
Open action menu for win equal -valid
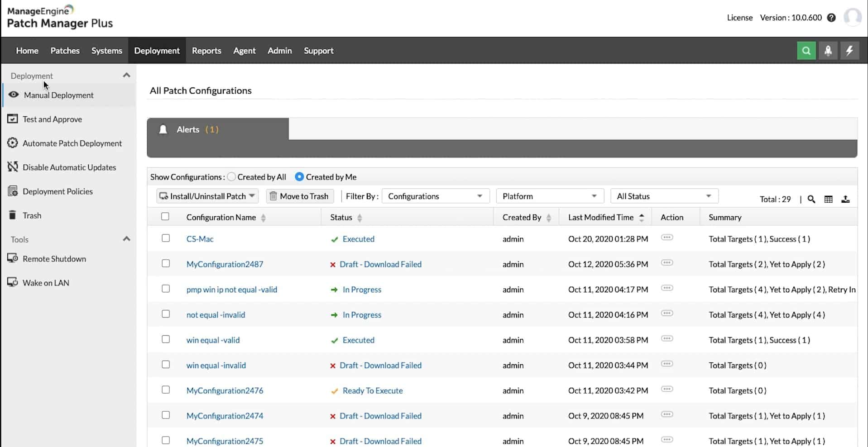(x=667, y=339)
